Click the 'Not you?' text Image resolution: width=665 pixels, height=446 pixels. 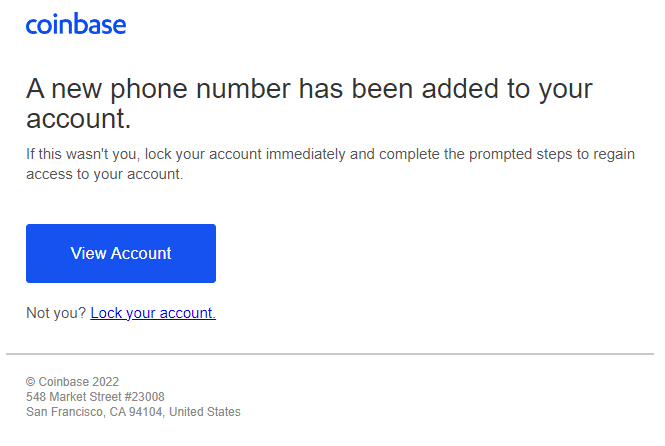56,313
